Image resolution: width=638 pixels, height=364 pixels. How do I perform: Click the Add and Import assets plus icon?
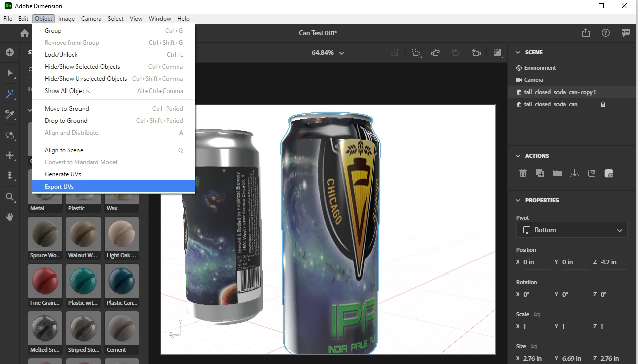click(10, 52)
